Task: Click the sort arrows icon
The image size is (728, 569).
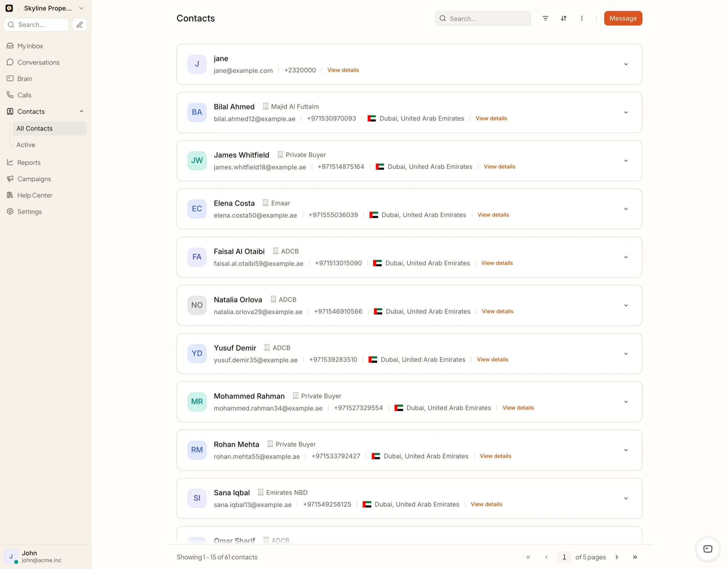Action: coord(563,18)
